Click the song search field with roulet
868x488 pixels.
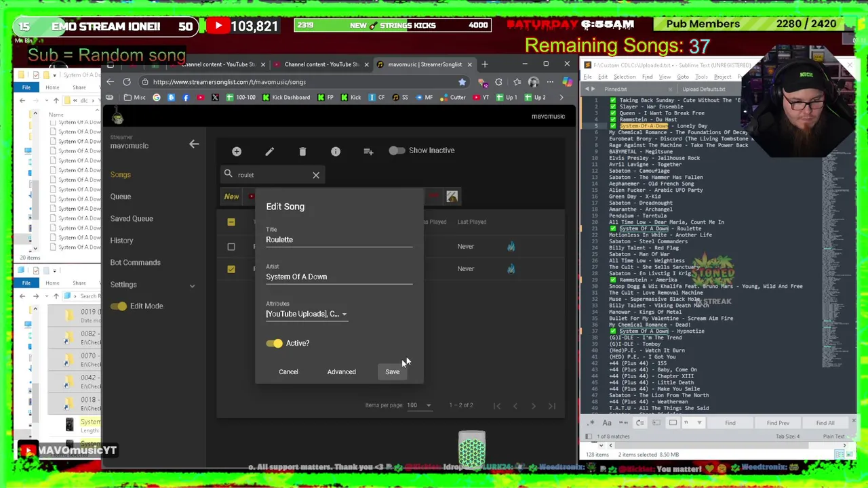pos(271,175)
